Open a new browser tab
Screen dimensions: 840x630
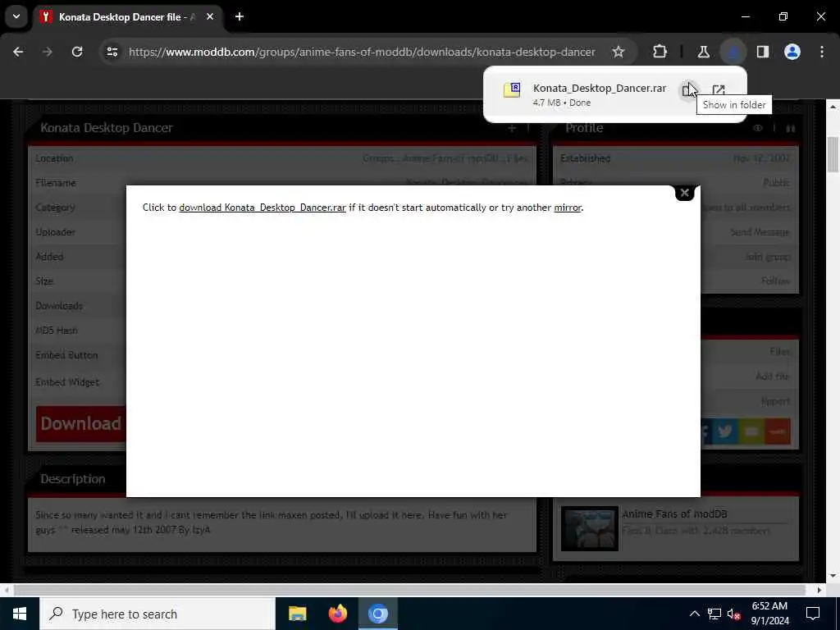pyautogui.click(x=240, y=16)
